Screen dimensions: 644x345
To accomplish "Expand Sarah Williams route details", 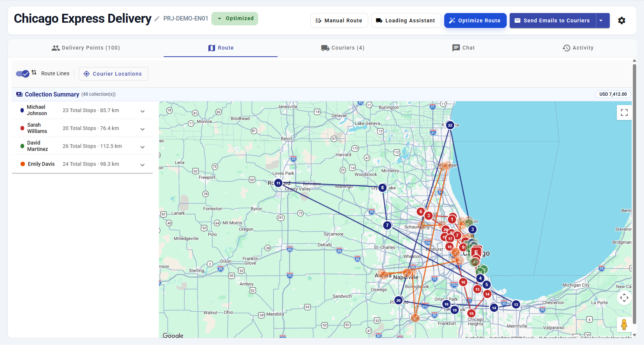I will tap(142, 129).
